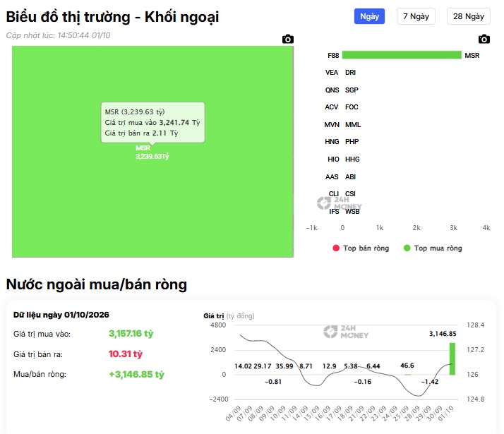This screenshot has width=504, height=434.
Task: Click the HNG ticker label
Action: coord(332,142)
